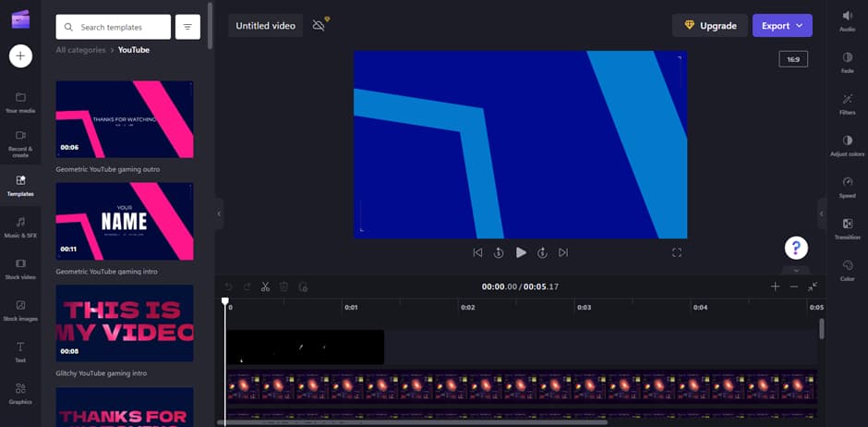Viewport: 868px width, 427px height.
Task: Zoom in on the timeline
Action: [775, 287]
